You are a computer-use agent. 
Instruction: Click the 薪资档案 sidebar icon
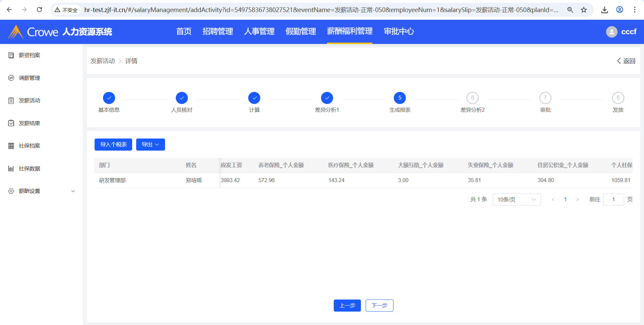click(11, 55)
